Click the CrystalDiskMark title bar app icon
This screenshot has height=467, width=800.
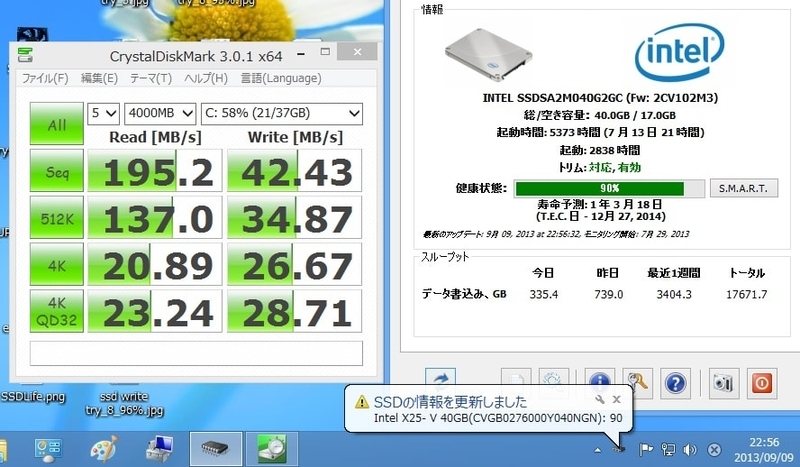point(25,54)
